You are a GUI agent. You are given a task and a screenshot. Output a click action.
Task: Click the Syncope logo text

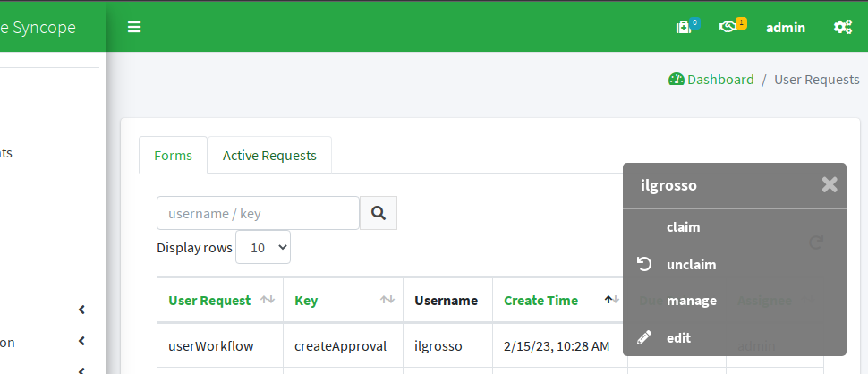38,27
